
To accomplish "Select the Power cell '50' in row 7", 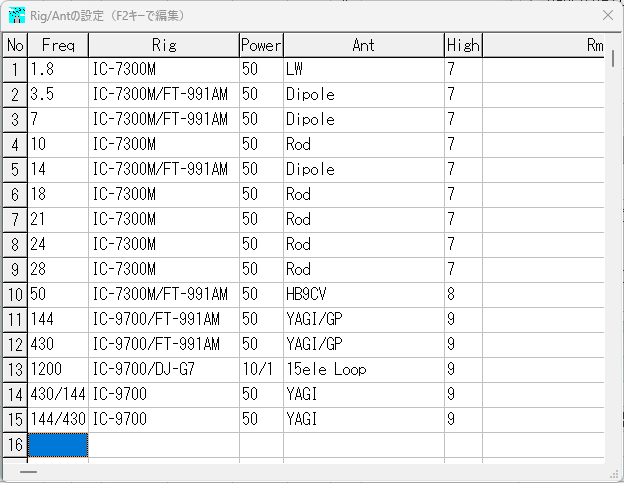I will point(261,220).
